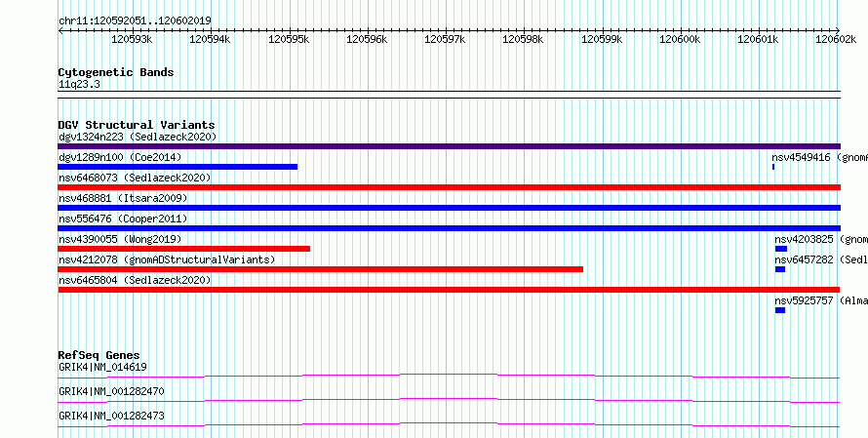Open the nsv4212078 (gnomADStructuralVariants) label
This screenshot has height=438, width=868.
click(x=167, y=259)
